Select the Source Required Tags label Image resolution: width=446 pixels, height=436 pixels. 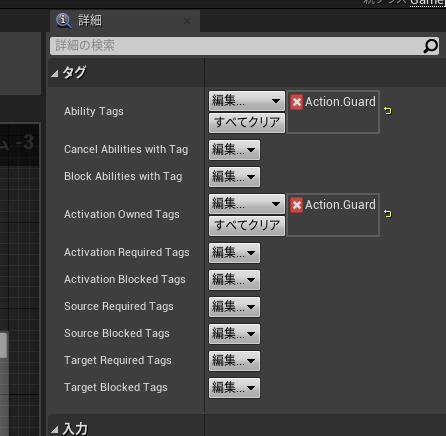pyautogui.click(x=119, y=306)
